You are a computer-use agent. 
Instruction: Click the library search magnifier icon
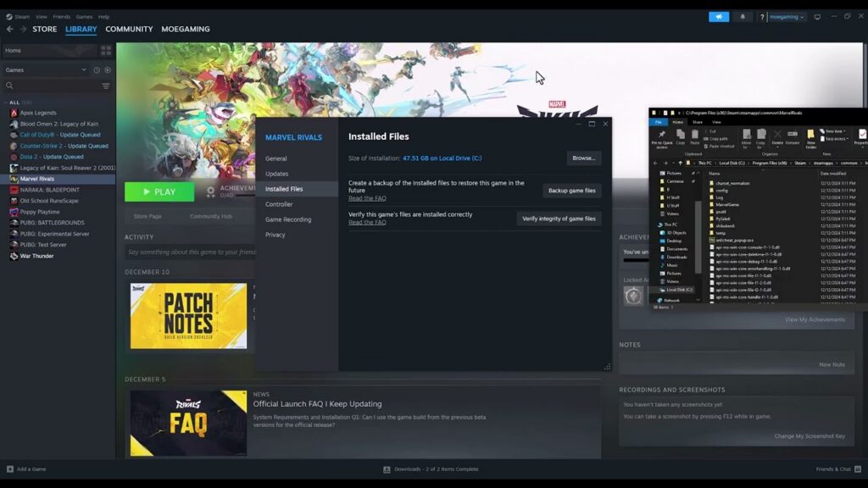[x=9, y=86]
